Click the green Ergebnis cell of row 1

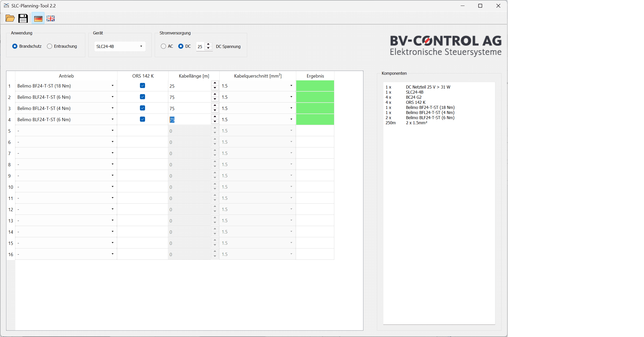pos(315,86)
